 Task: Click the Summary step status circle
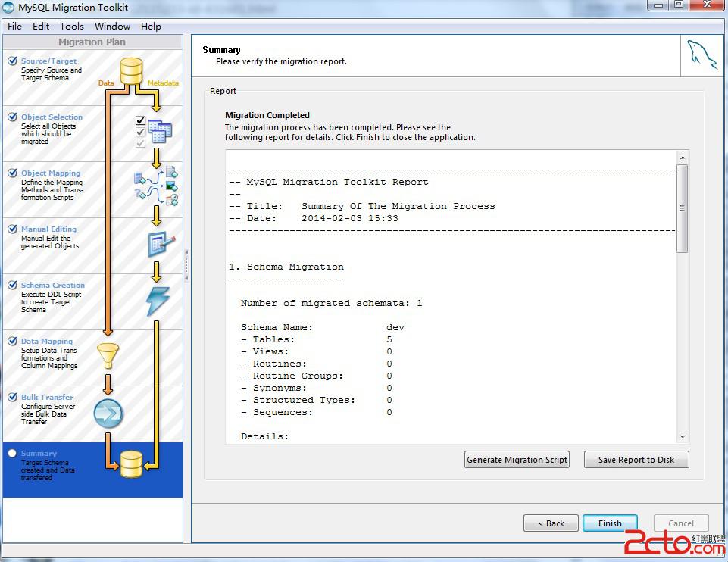click(13, 454)
